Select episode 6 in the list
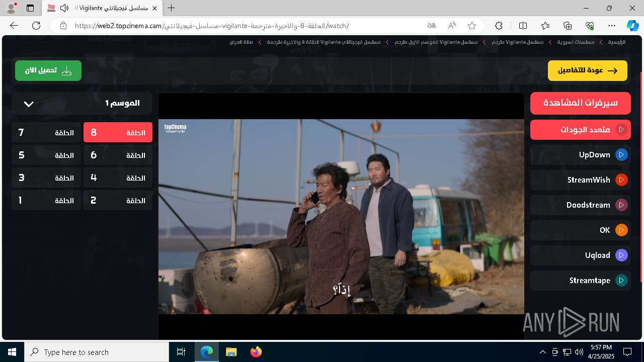The image size is (644, 362). tap(118, 155)
